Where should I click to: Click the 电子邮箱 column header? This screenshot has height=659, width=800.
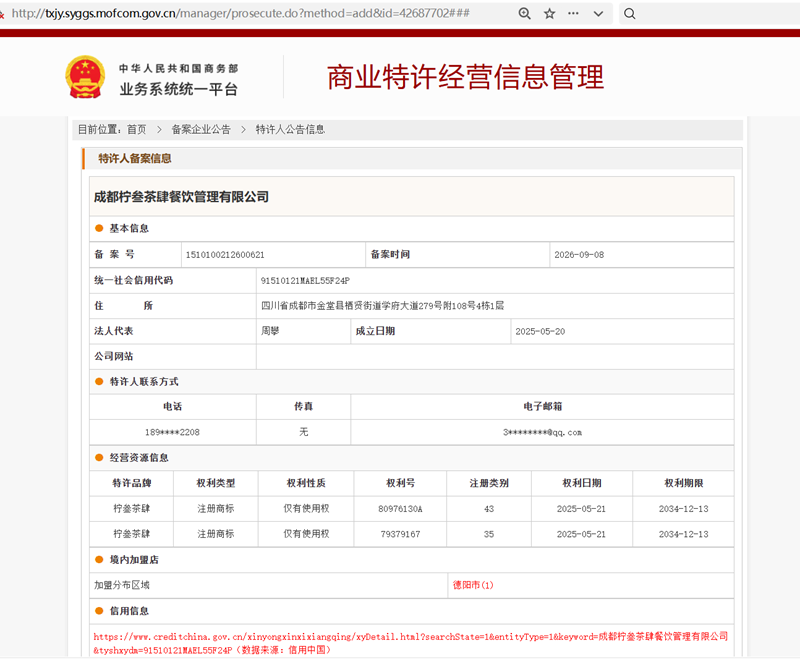542,407
